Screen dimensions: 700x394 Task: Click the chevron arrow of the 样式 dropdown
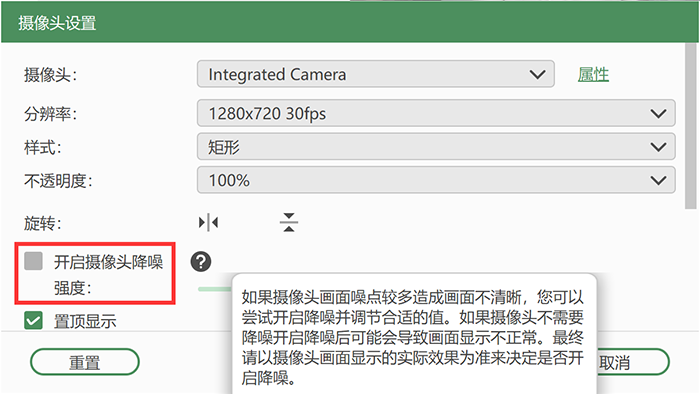(x=658, y=147)
